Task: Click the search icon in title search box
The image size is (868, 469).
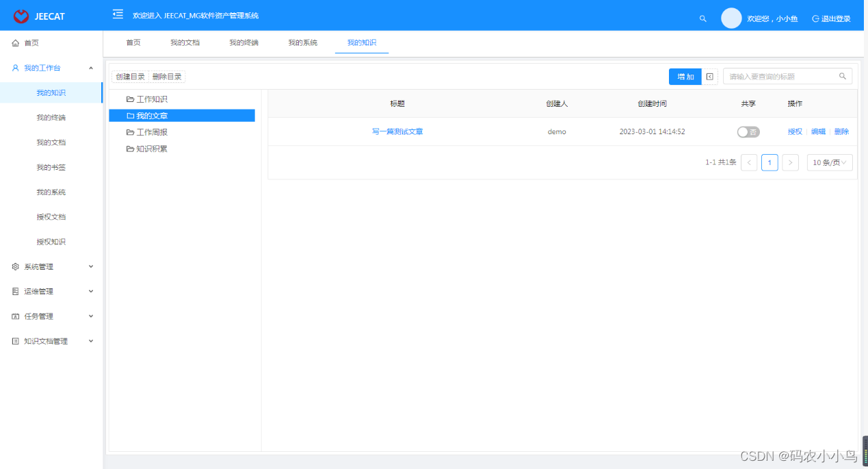Action: click(x=843, y=76)
